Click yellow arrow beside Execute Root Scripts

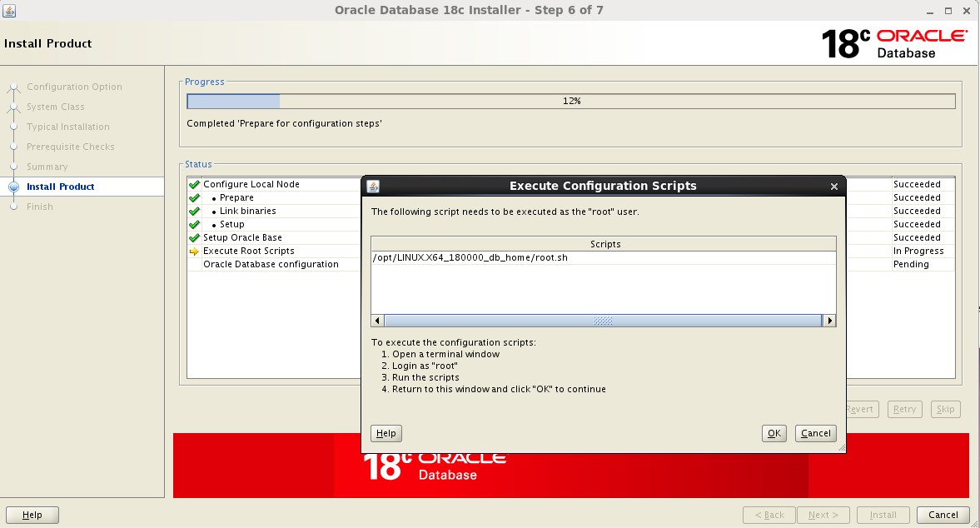pyautogui.click(x=194, y=252)
